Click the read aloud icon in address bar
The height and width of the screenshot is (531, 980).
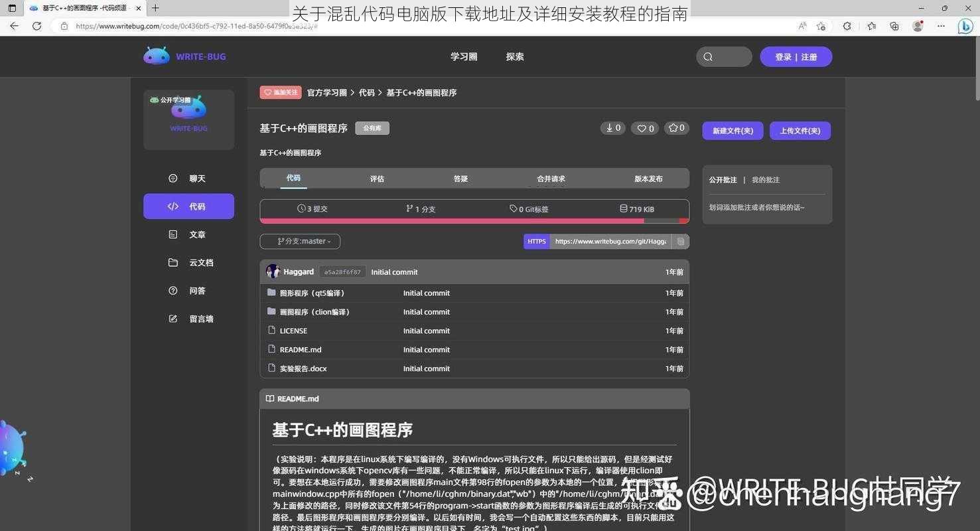click(802, 26)
